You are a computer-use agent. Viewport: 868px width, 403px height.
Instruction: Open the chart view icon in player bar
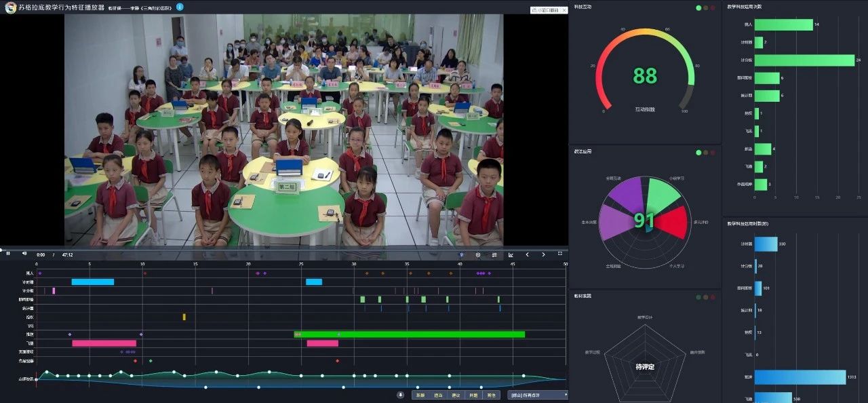point(511,254)
